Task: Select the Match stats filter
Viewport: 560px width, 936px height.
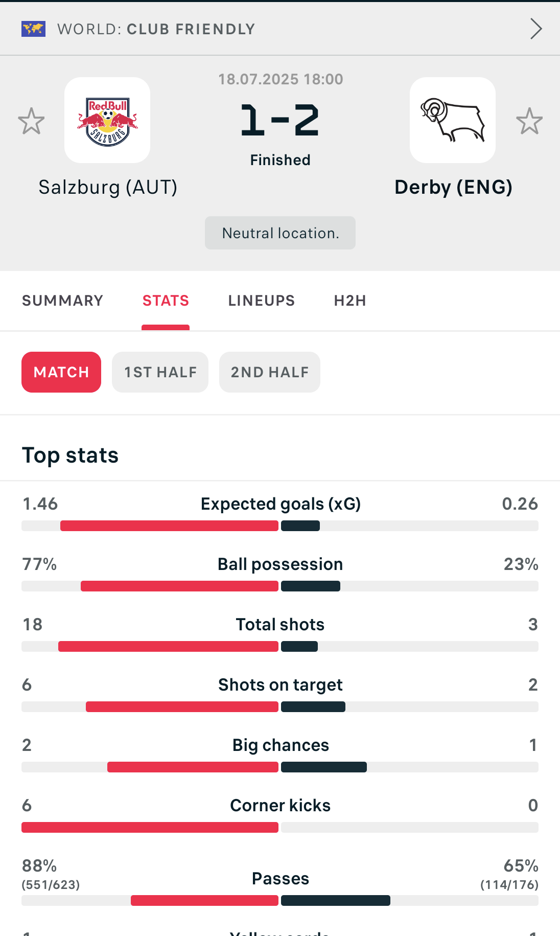Action: click(61, 372)
